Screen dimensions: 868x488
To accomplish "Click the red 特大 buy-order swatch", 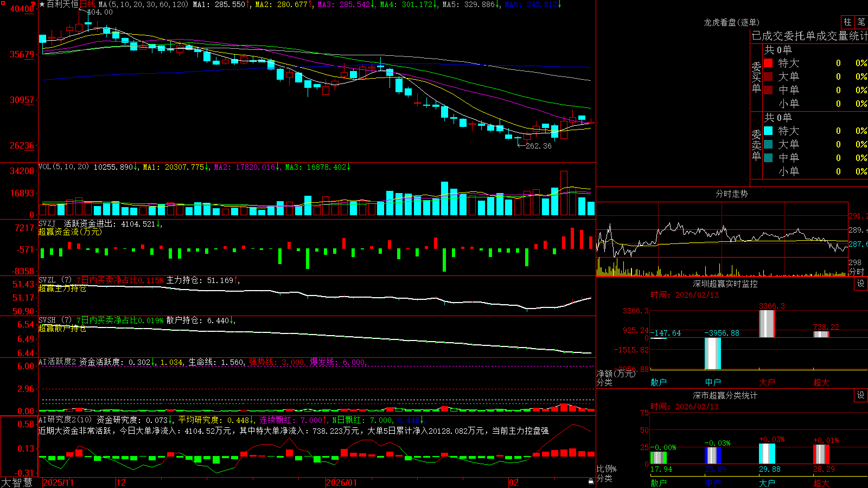I will 768,63.
